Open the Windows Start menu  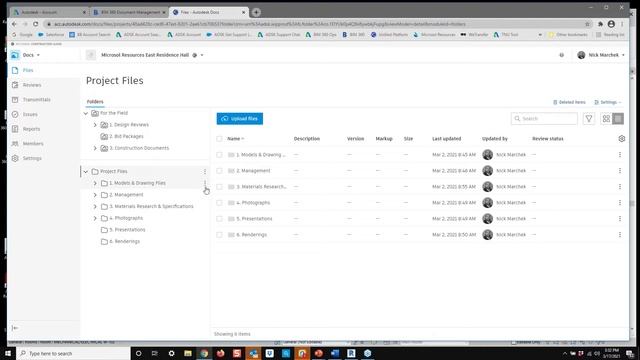click(8, 353)
